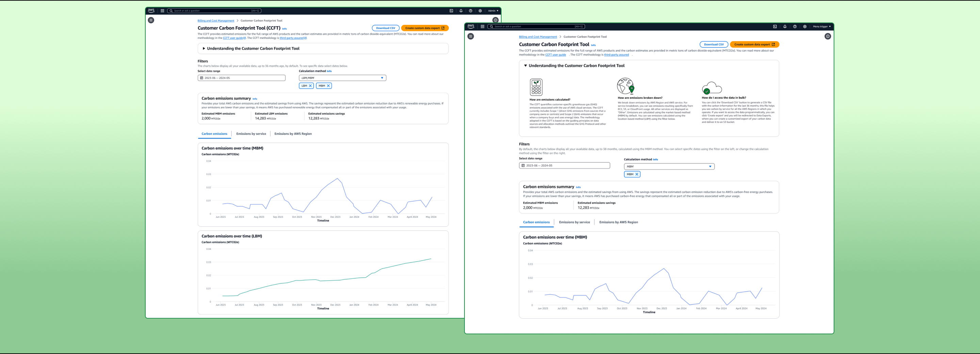980x354 pixels.
Task: Open services grid menu in left window
Action: (x=162, y=11)
